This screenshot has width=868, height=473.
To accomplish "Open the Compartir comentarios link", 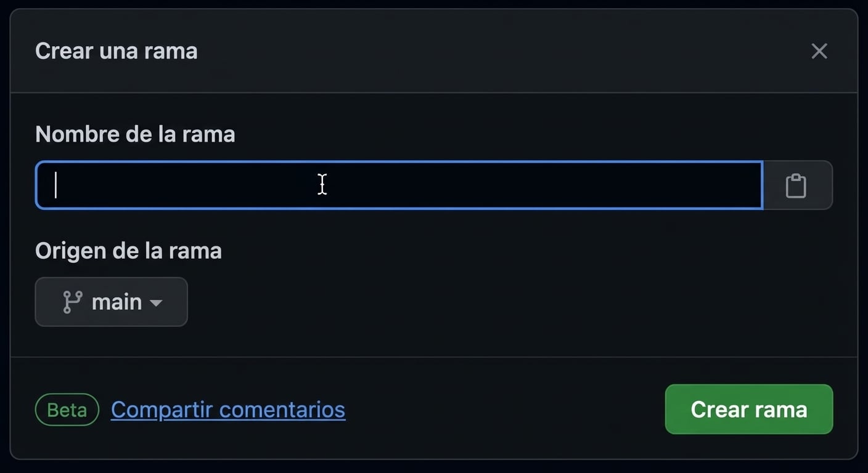I will point(228,409).
